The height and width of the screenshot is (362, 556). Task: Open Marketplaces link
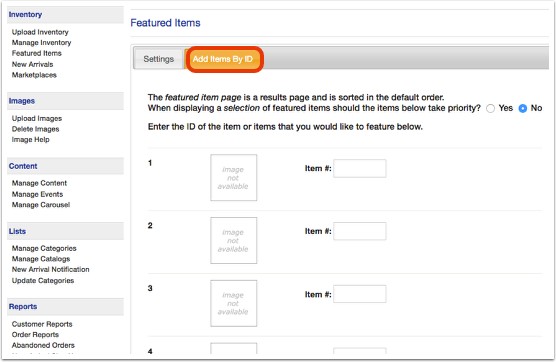[x=34, y=75]
